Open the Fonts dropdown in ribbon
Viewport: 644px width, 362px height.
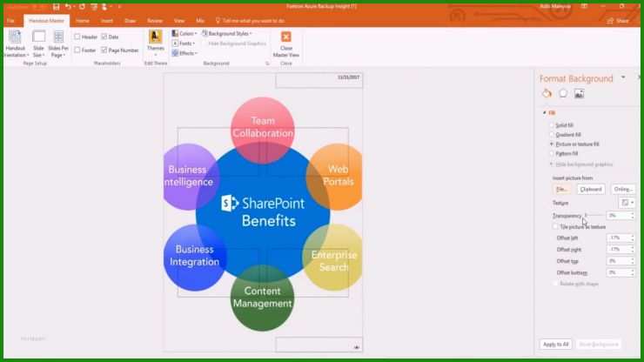pos(183,44)
